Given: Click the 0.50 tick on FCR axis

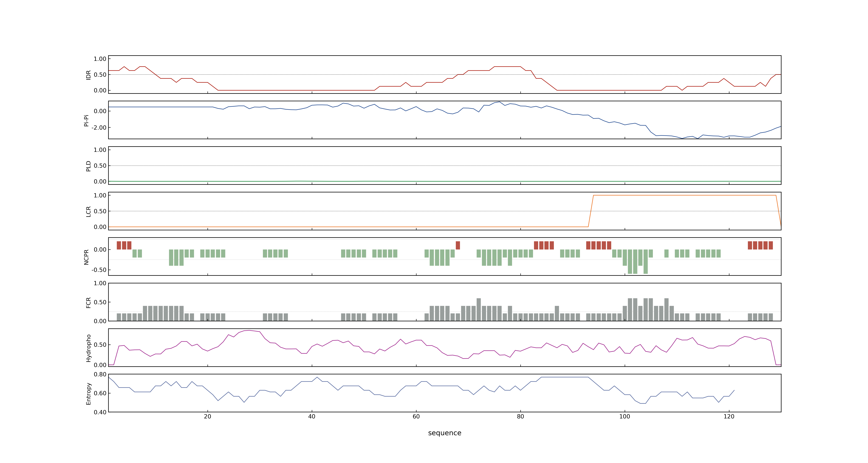Looking at the screenshot, I should point(100,302).
